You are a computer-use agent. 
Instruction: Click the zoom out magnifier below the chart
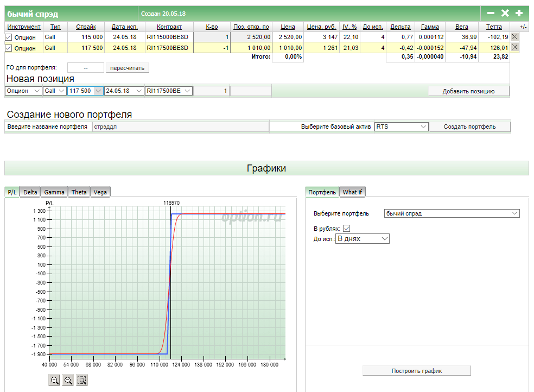tap(68, 381)
